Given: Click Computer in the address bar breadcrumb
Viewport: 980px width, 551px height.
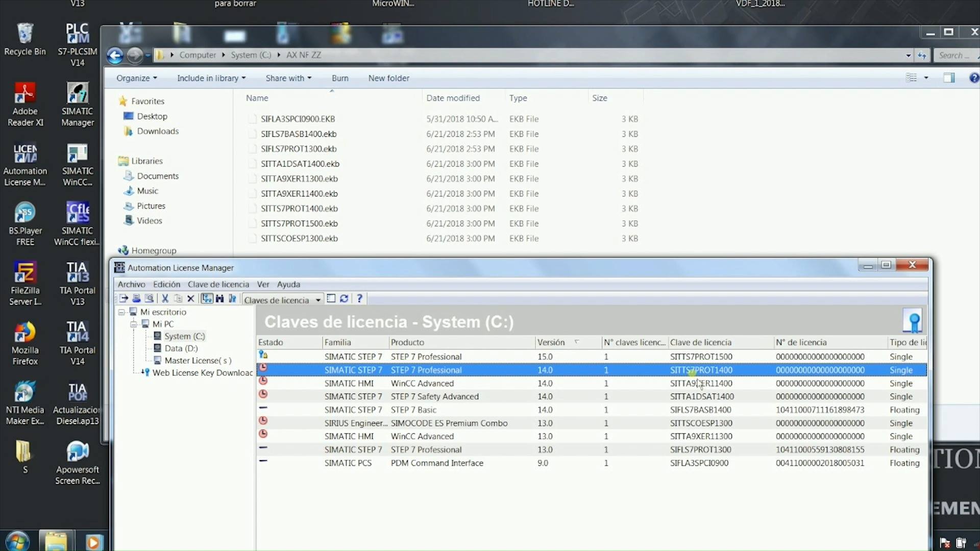Looking at the screenshot, I should (x=198, y=55).
